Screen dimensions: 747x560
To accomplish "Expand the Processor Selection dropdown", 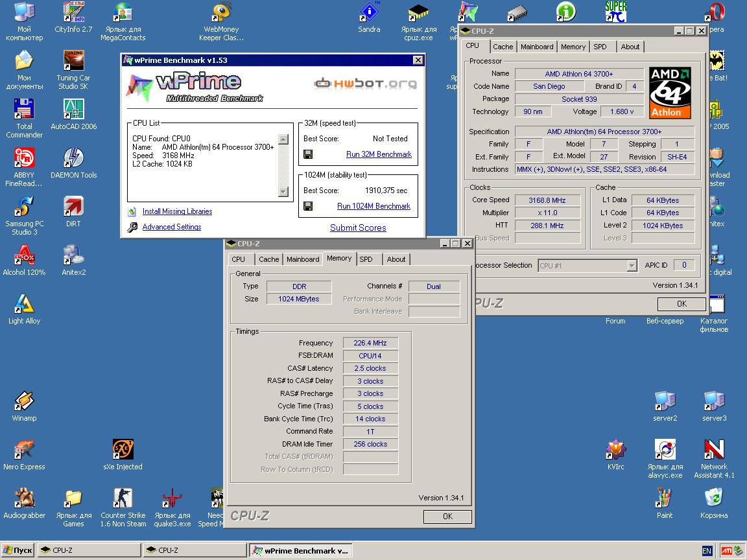I will click(x=632, y=266).
